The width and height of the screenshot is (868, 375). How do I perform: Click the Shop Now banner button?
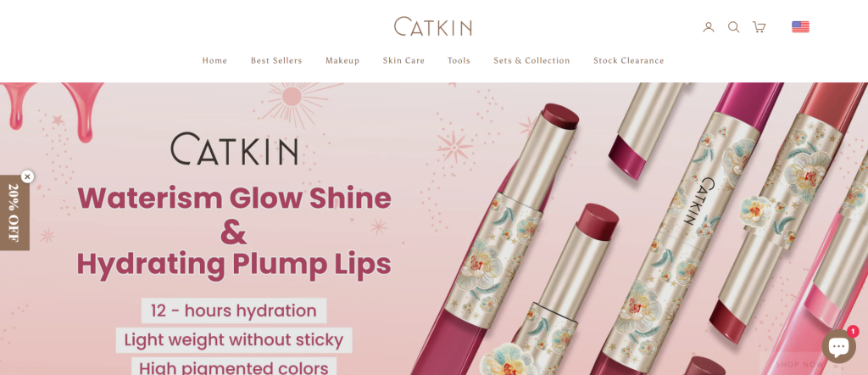[799, 365]
